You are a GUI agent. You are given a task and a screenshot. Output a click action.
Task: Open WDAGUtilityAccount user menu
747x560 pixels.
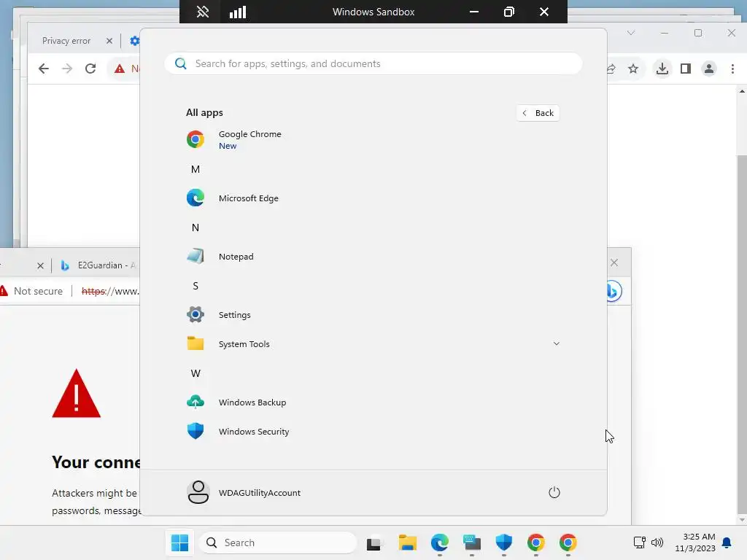click(x=244, y=492)
